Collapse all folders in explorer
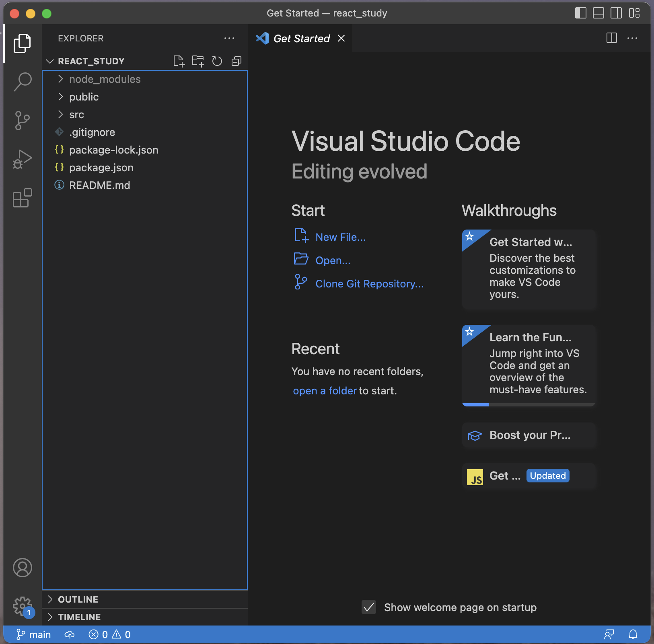Screen dimensions: 654x644 coord(237,61)
